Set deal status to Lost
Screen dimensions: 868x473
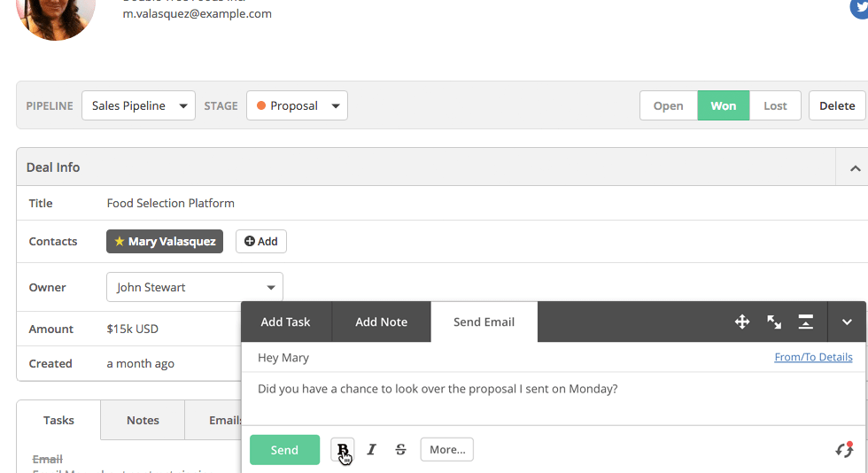775,105
